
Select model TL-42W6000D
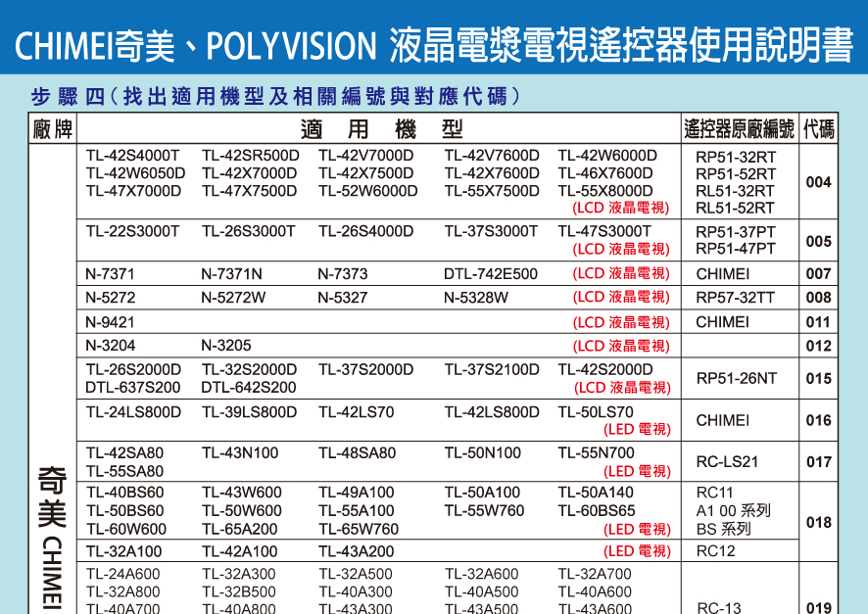[x=607, y=156]
